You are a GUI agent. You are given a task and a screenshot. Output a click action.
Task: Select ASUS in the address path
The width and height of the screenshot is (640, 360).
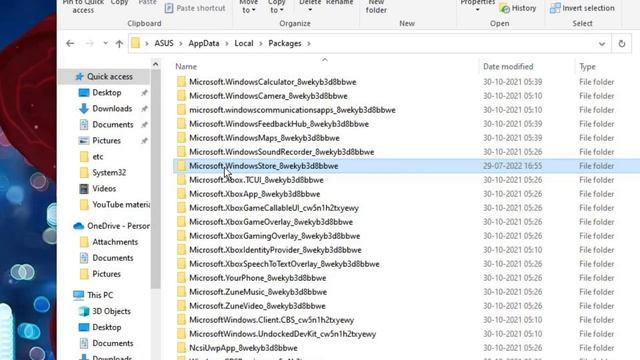pos(164,43)
